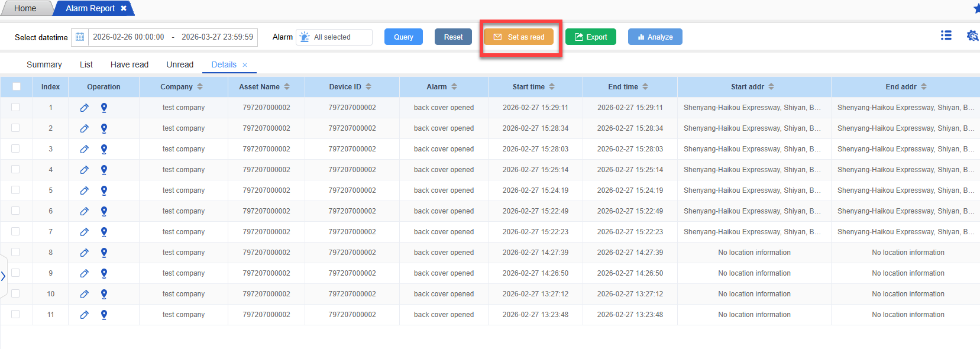Open the settings gear icon at top right
Image resolution: width=980 pixels, height=349 pixels.
(972, 35)
